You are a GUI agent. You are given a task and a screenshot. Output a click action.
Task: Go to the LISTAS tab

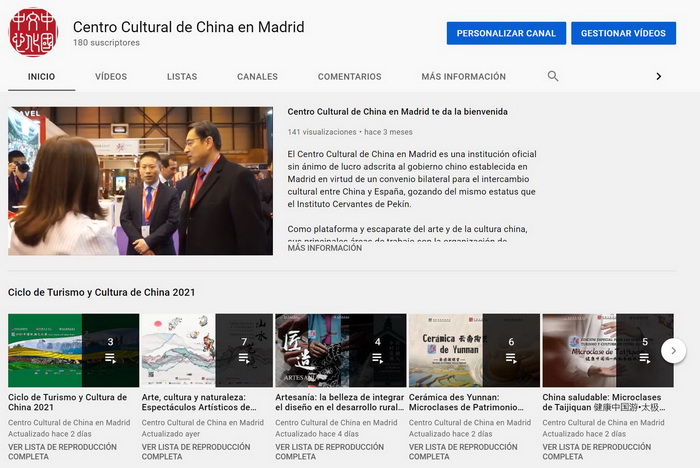coord(182,76)
